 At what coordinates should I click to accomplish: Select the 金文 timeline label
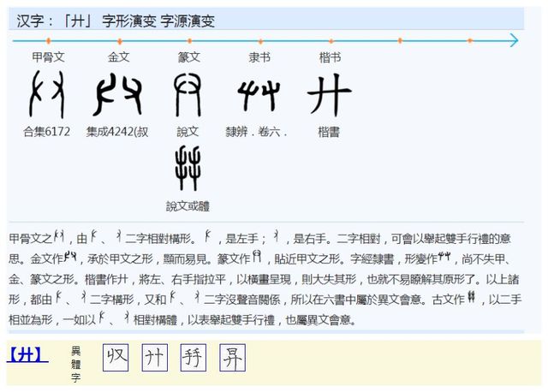coord(119,57)
